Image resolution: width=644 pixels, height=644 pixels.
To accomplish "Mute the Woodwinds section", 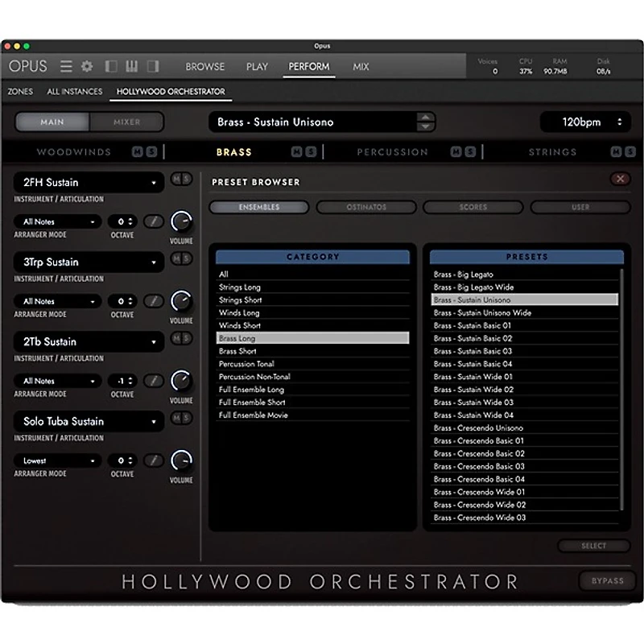I will pos(137,151).
